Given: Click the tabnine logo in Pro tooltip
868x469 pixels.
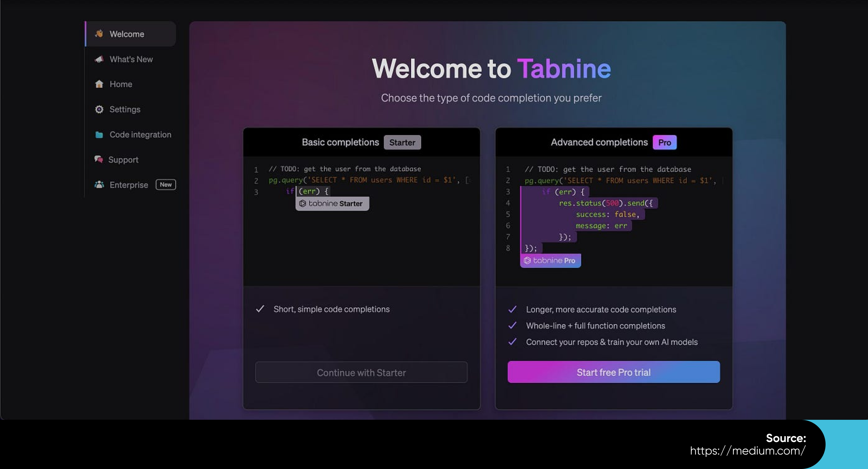Looking at the screenshot, I should pyautogui.click(x=527, y=260).
